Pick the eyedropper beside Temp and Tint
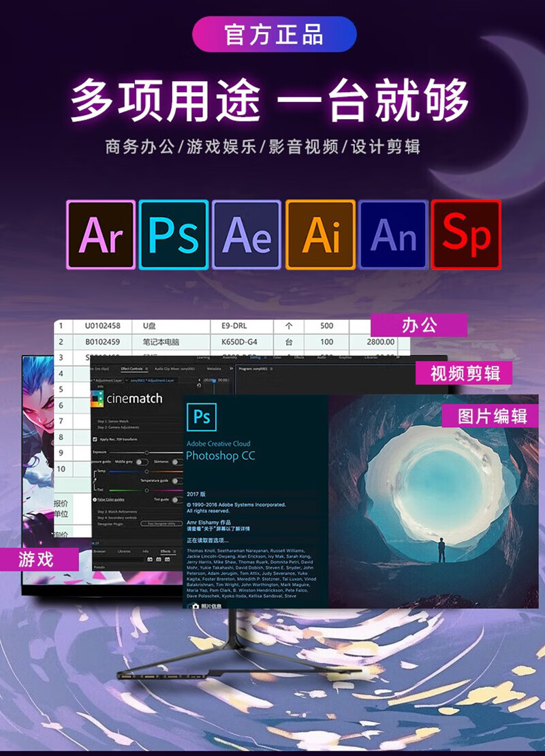545x756 pixels. point(94,480)
